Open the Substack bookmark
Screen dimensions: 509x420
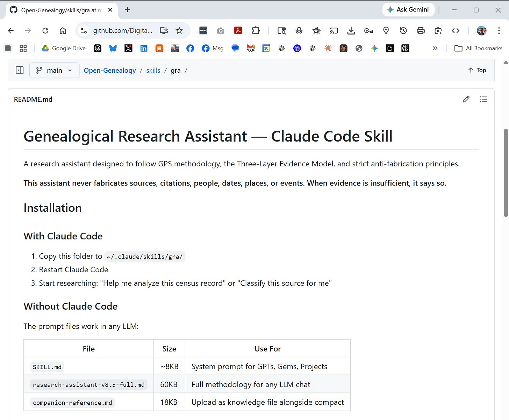coord(159,48)
